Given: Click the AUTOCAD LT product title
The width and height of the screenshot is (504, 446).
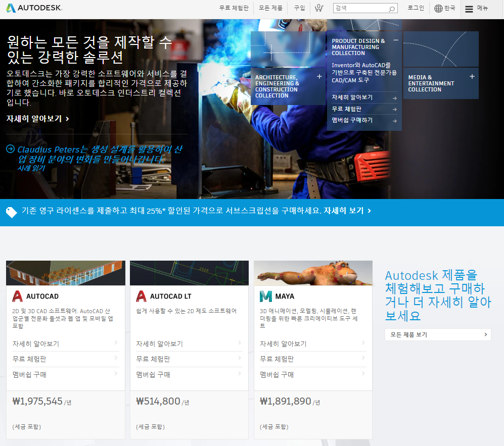Looking at the screenshot, I should pos(171,296).
